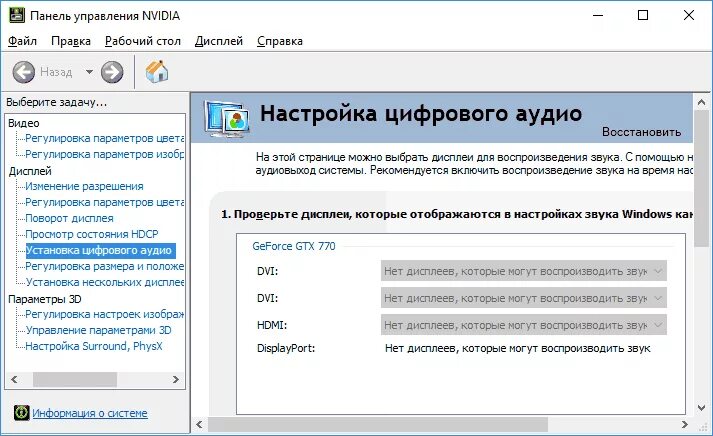Open the Справка menu
713x436 pixels.
pyautogui.click(x=280, y=41)
